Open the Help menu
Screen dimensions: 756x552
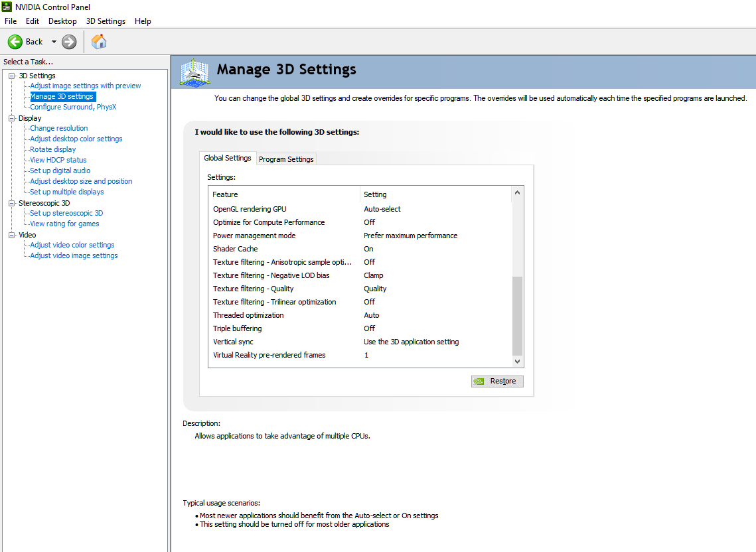(143, 21)
